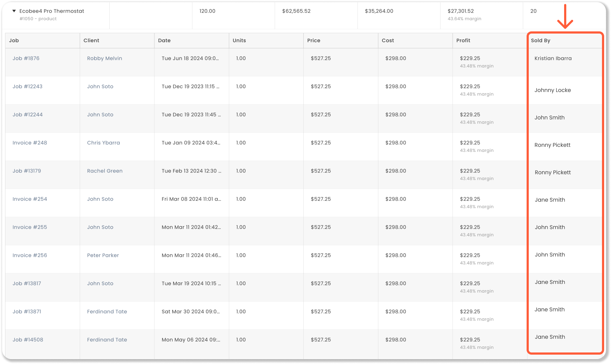
Task: Open client Robby Melvin
Action: (x=105, y=58)
